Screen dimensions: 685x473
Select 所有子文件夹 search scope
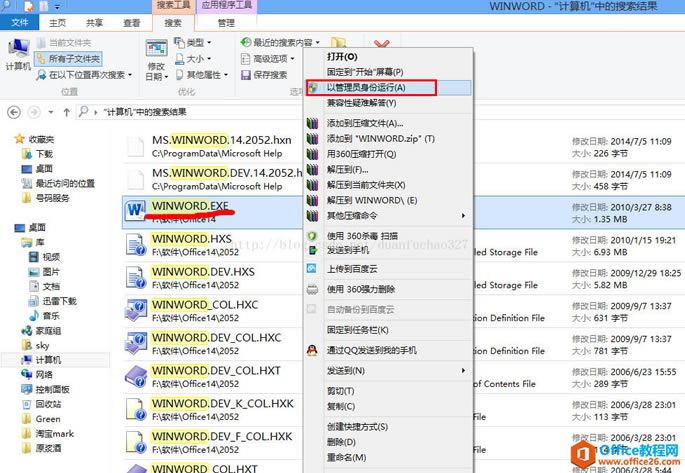pyautogui.click(x=69, y=59)
